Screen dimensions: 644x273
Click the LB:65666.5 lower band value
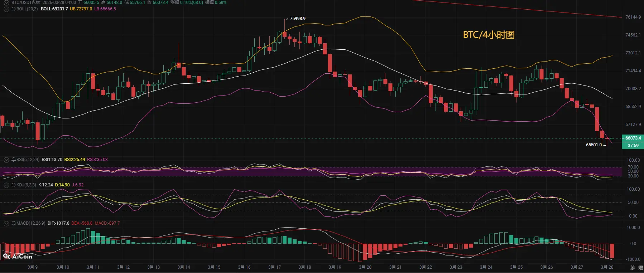point(105,9)
